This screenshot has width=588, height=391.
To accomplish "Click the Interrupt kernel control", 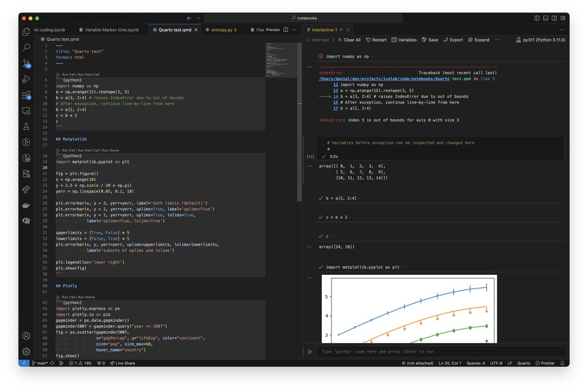I will (x=318, y=40).
